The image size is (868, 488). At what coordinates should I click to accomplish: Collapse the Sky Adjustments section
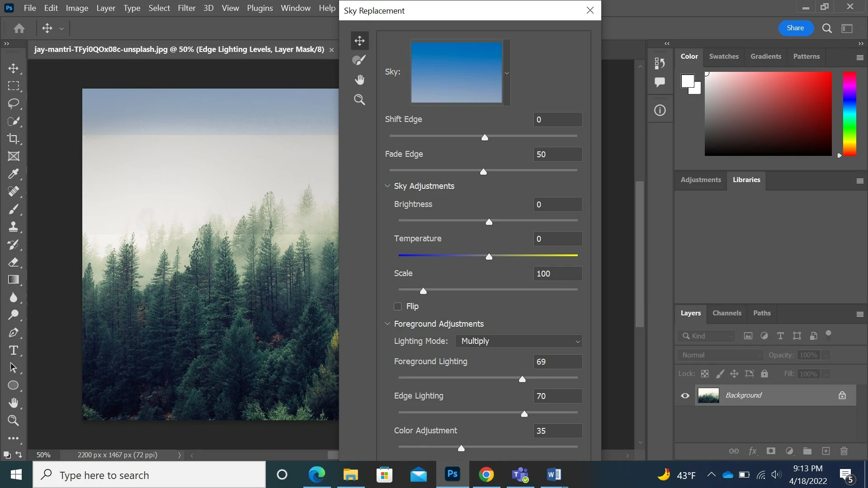click(x=387, y=186)
